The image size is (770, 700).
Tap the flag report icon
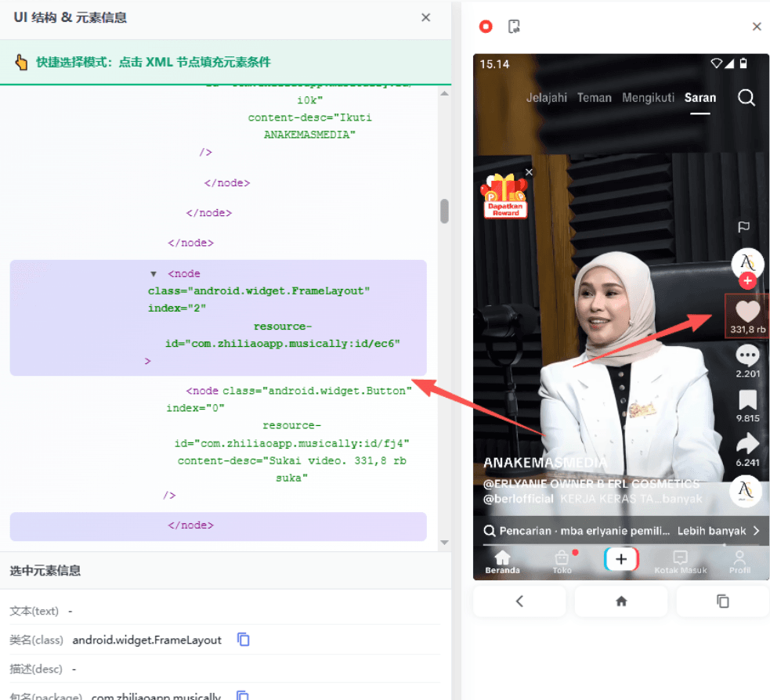click(743, 226)
